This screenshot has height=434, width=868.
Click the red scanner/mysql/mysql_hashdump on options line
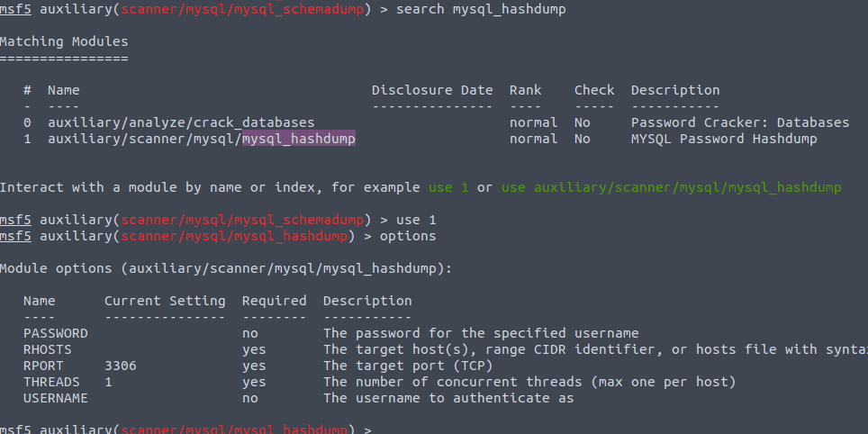234,236
